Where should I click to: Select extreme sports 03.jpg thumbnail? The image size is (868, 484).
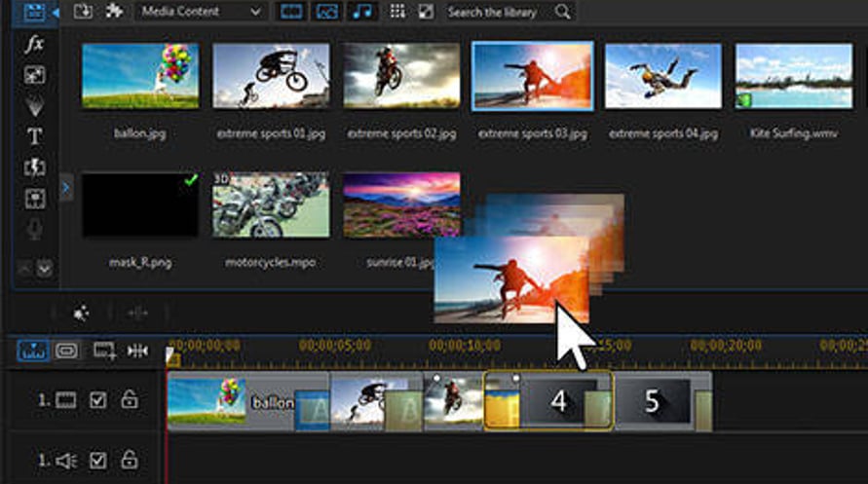[533, 76]
